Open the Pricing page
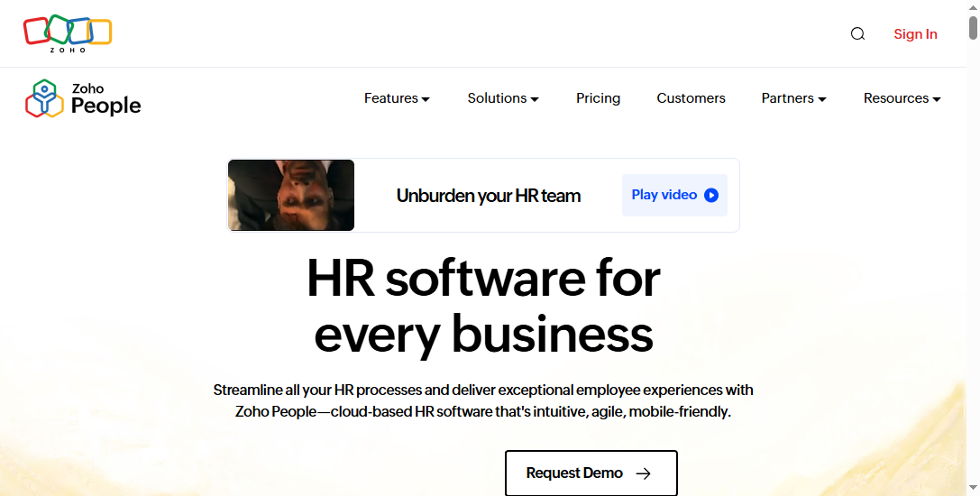This screenshot has width=980, height=496. pos(598,98)
